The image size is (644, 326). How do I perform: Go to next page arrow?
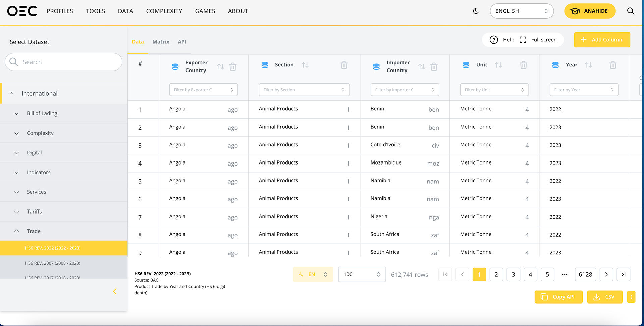(606, 274)
